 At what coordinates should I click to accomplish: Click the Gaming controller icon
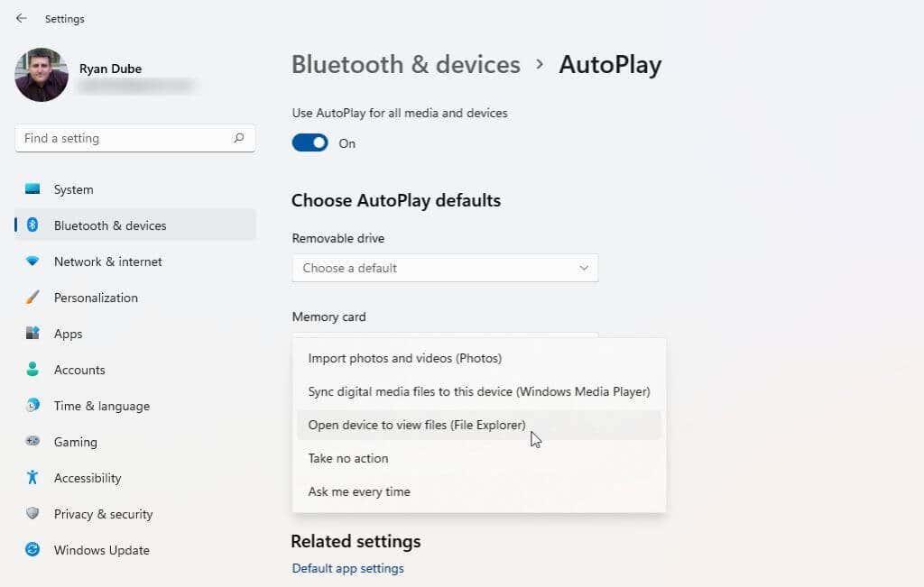[32, 442]
